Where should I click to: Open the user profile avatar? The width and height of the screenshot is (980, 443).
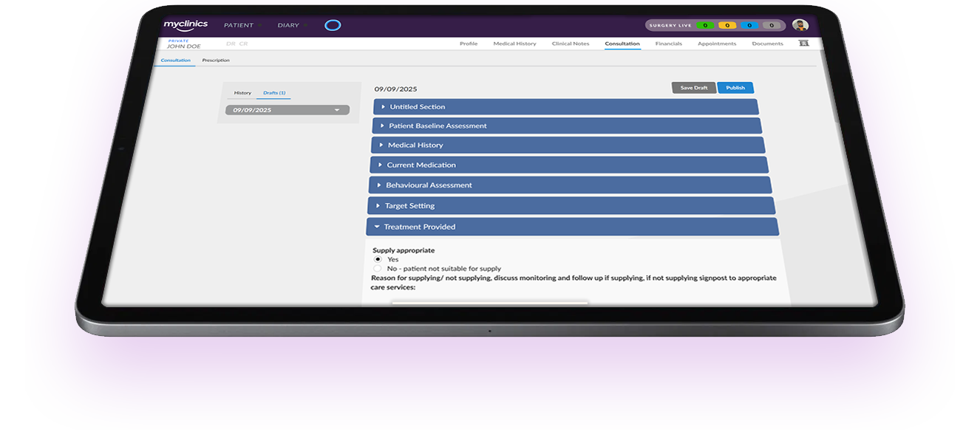(x=800, y=25)
